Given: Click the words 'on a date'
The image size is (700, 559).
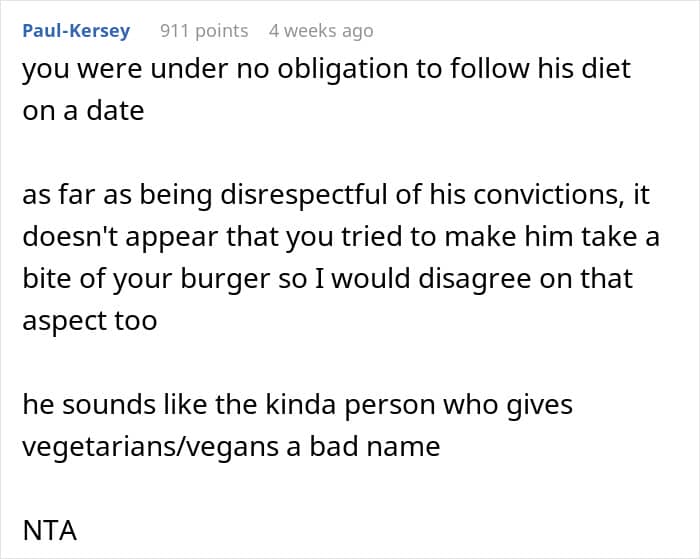Looking at the screenshot, I should (x=83, y=111).
